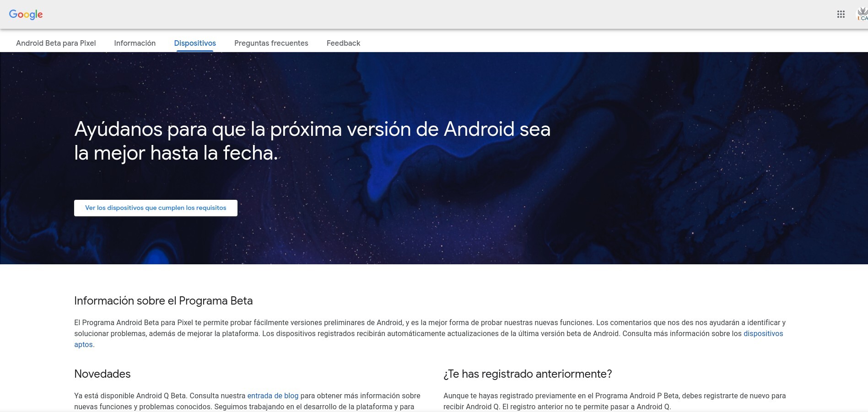Screen dimensions: 868x412
Task: Click the paragraph starting El Programa Android Beta
Action: 430,334
